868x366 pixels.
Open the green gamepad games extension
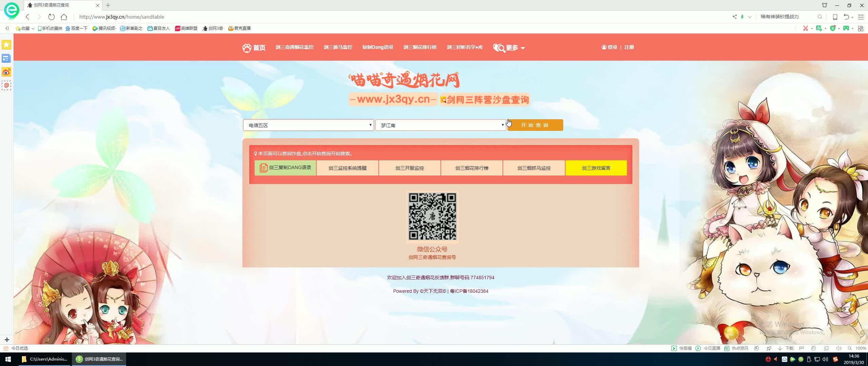[x=846, y=28]
